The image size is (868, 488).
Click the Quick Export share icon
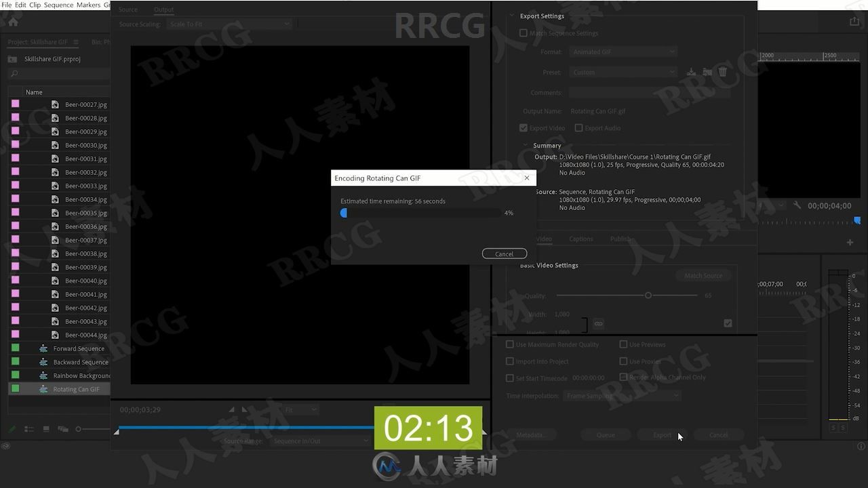tap(854, 22)
